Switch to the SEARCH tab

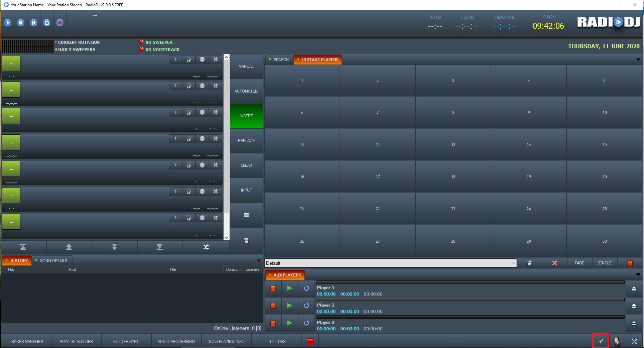(x=279, y=60)
